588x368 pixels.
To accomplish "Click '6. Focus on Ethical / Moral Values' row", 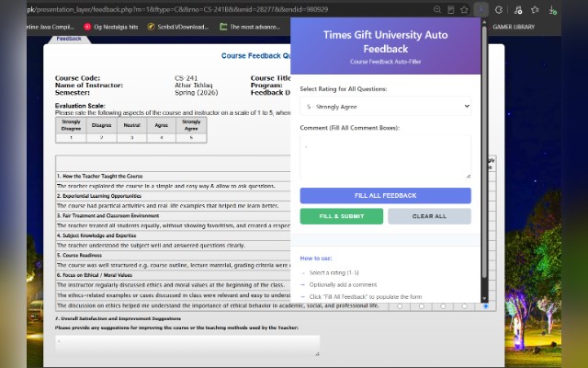I will click(173, 275).
